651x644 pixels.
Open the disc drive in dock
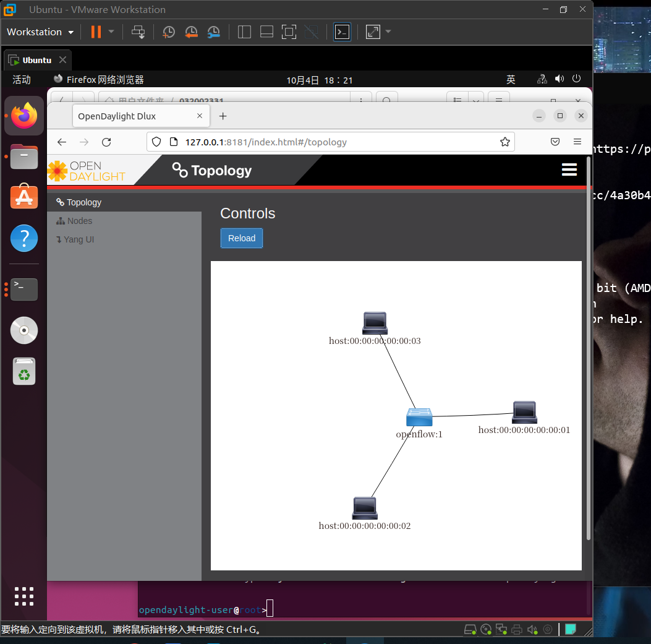pyautogui.click(x=24, y=330)
